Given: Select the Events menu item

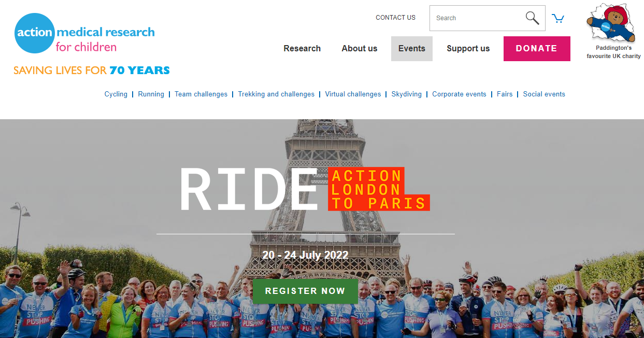Looking at the screenshot, I should [412, 48].
